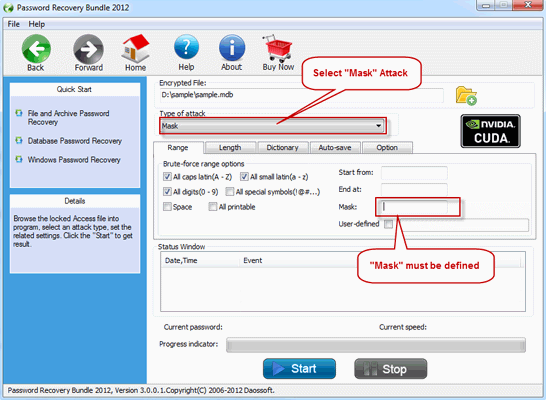Click the Date,Time column header

pos(200,260)
